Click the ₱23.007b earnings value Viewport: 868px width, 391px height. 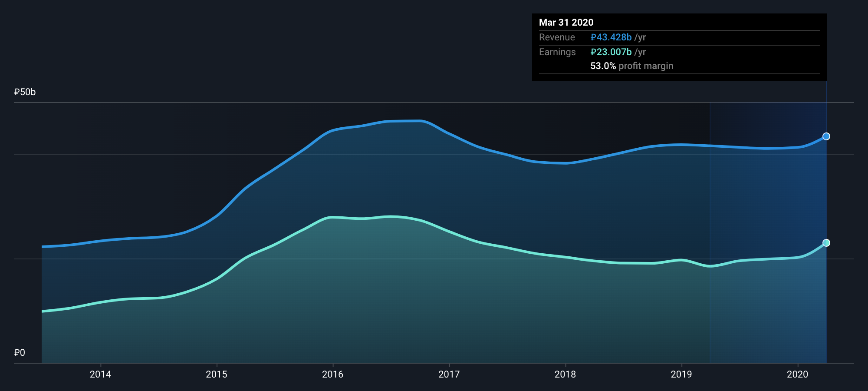pyautogui.click(x=611, y=52)
